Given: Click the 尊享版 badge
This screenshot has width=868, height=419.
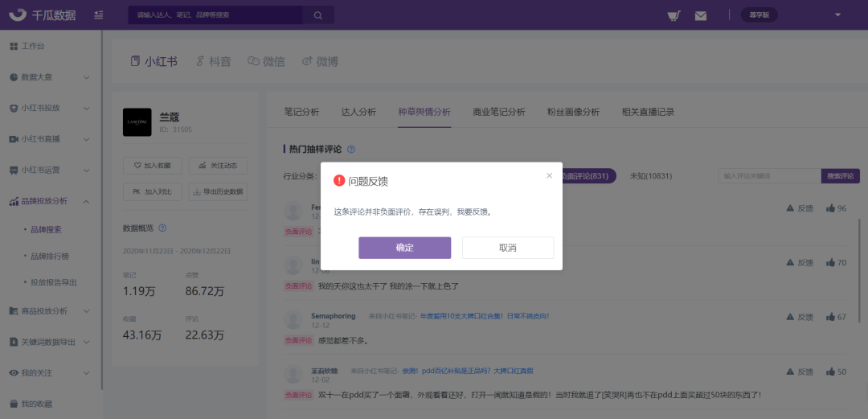Looking at the screenshot, I should (759, 15).
